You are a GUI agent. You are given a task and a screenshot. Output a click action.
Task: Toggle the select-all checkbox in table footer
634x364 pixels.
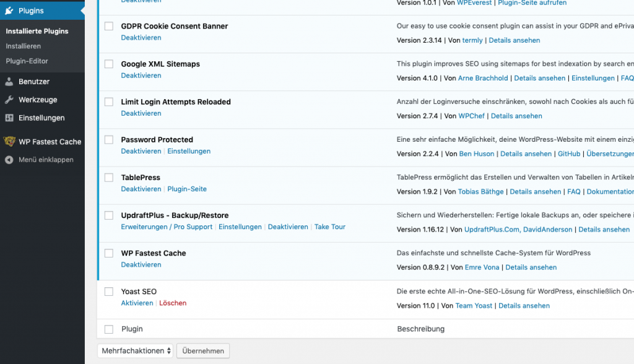(109, 329)
